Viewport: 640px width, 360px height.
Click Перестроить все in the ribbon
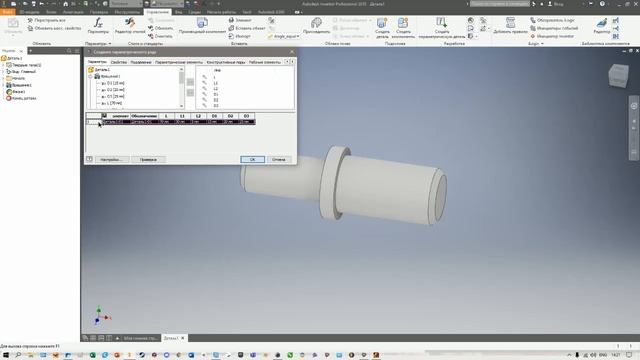[x=46, y=20]
